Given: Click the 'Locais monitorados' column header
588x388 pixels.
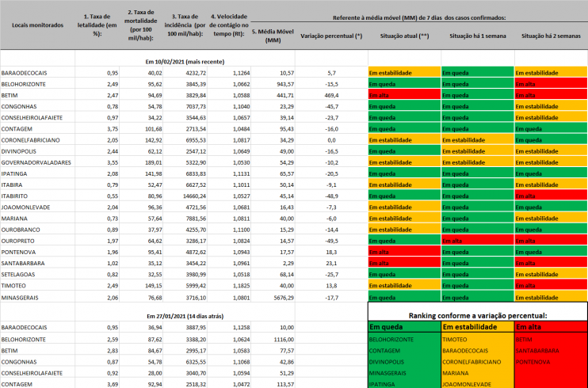Looking at the screenshot, I should click(x=37, y=25).
